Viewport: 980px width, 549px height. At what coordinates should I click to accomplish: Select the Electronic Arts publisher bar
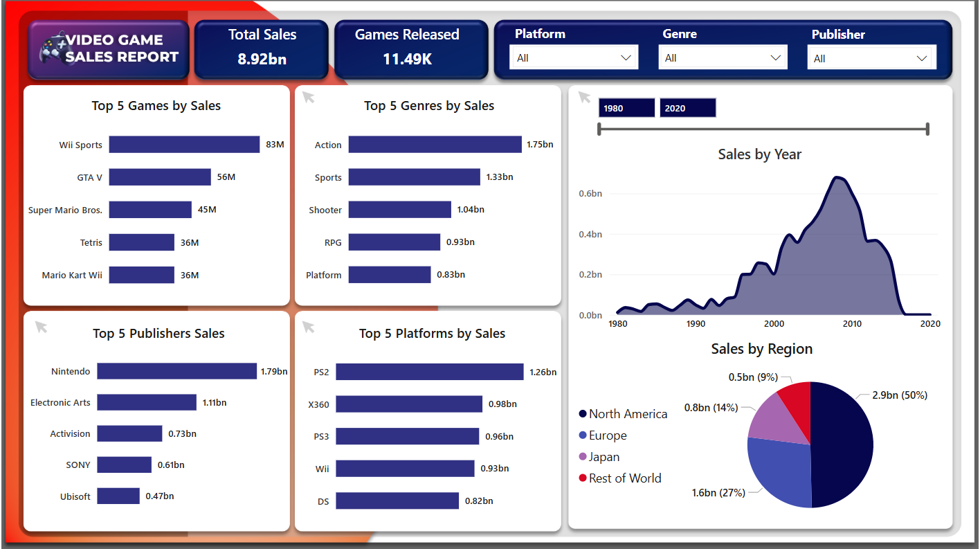(147, 402)
